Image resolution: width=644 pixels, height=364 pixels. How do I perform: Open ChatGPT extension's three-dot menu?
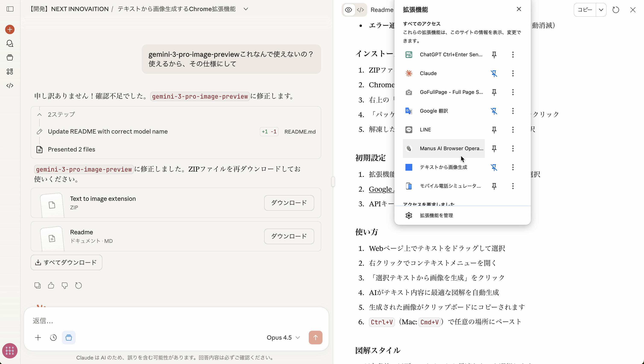pyautogui.click(x=513, y=55)
